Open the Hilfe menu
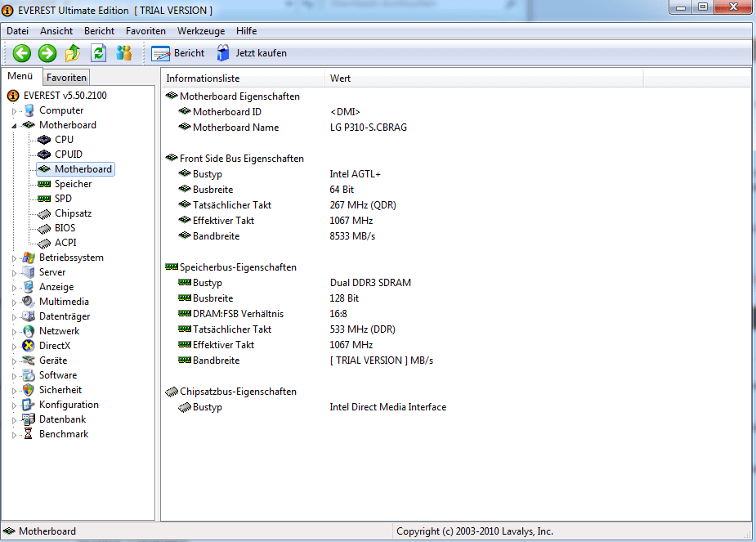Image resolution: width=756 pixels, height=542 pixels. click(246, 31)
